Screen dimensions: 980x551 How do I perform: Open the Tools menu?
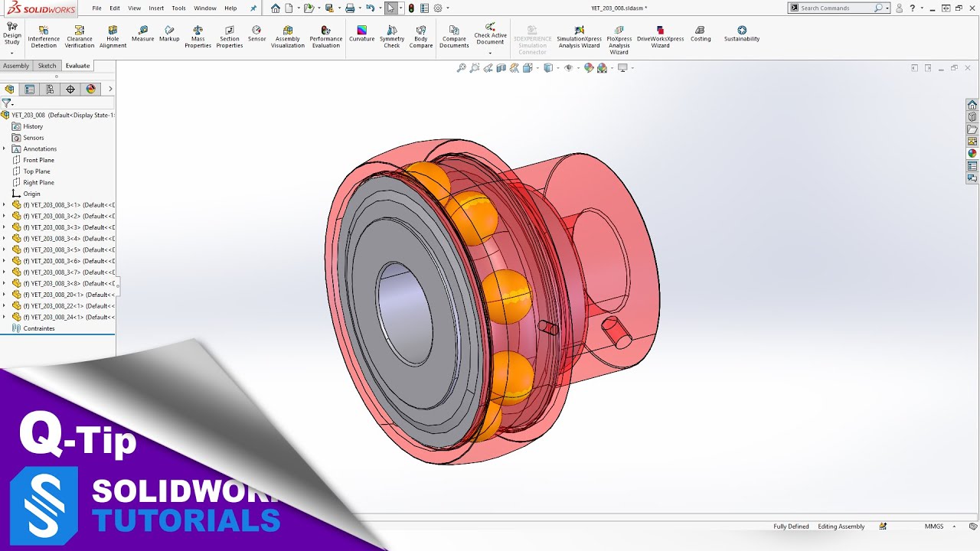(178, 8)
